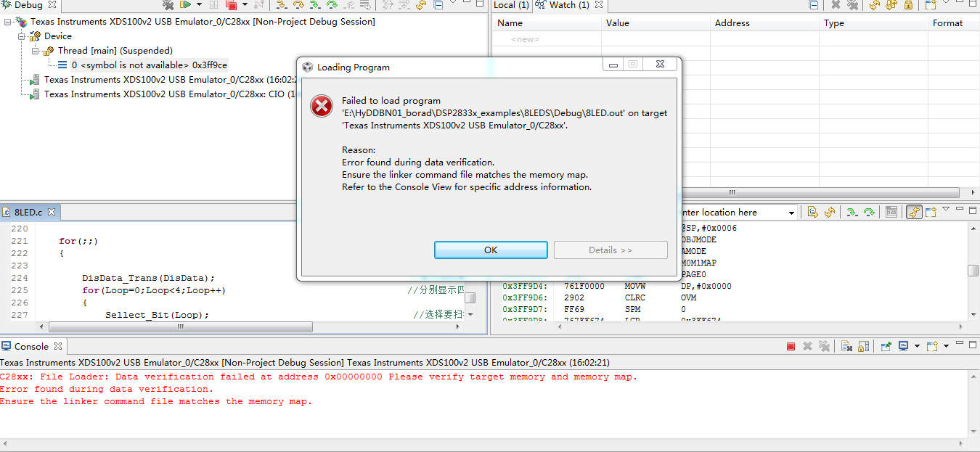Viewport: 980px width, 452px height.
Task: Click the New View icon in Disassembly toolbar
Action: tap(931, 212)
